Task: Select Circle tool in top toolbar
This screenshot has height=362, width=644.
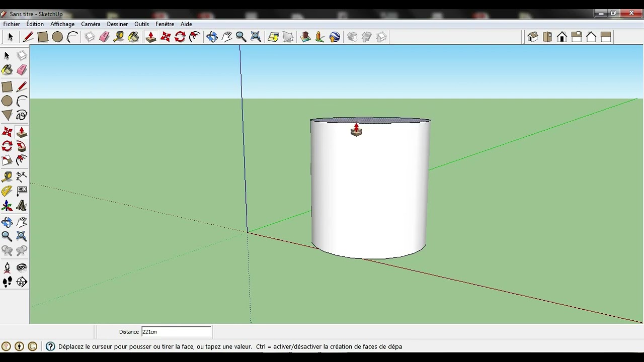Action: [x=57, y=37]
